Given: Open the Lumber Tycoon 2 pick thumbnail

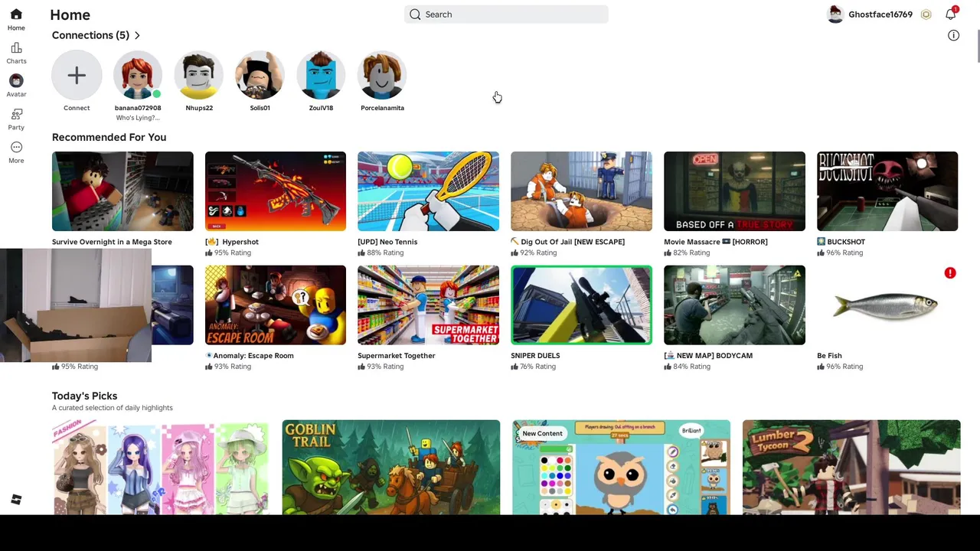Looking at the screenshot, I should pyautogui.click(x=851, y=467).
